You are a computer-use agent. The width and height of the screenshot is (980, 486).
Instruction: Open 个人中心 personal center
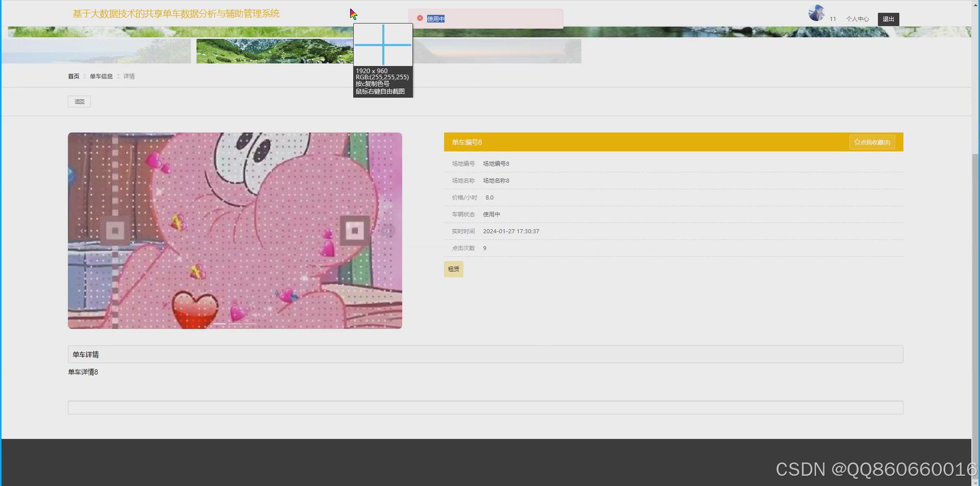coord(857,19)
